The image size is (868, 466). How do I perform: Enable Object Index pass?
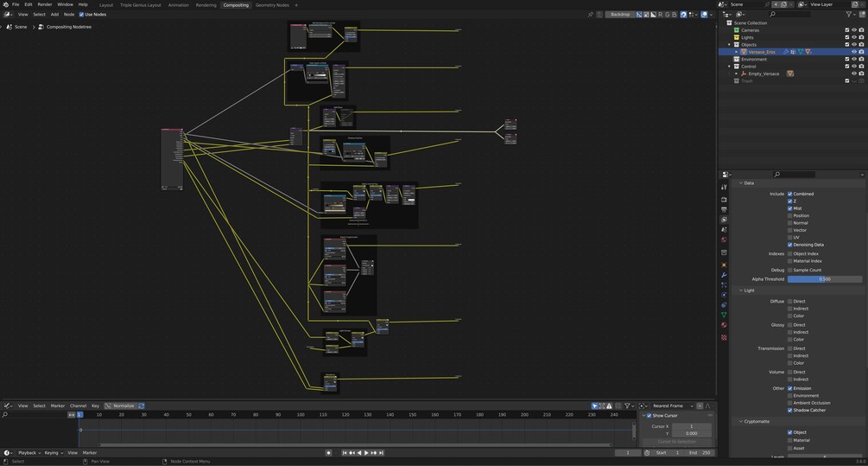click(790, 254)
